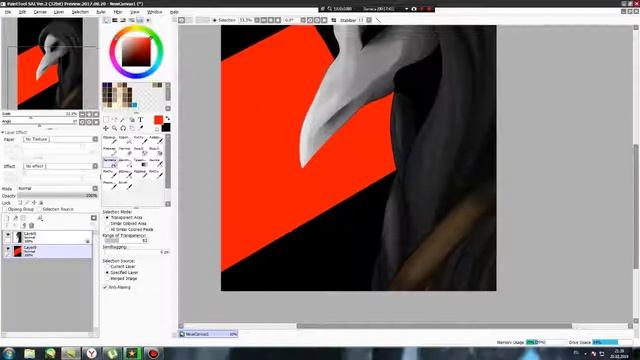Select the rectangular selection tool
This screenshot has height=360, width=640.
point(106,120)
